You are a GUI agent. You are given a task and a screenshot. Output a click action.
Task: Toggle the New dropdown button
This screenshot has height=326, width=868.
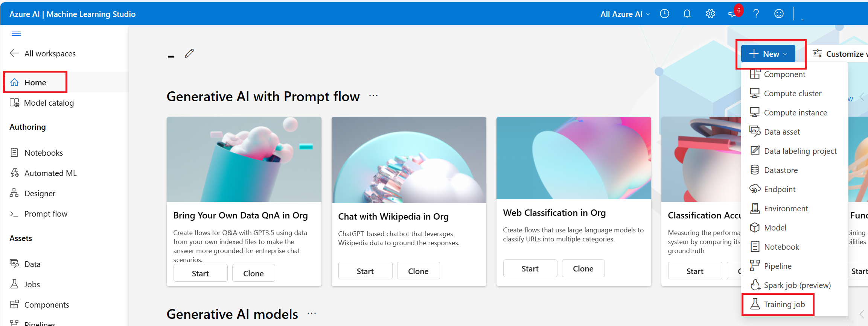(x=768, y=54)
